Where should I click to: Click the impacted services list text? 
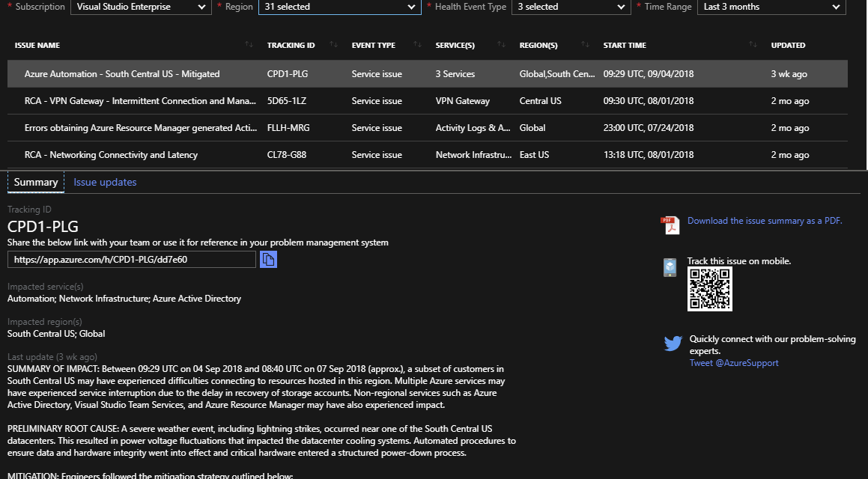[124, 299]
